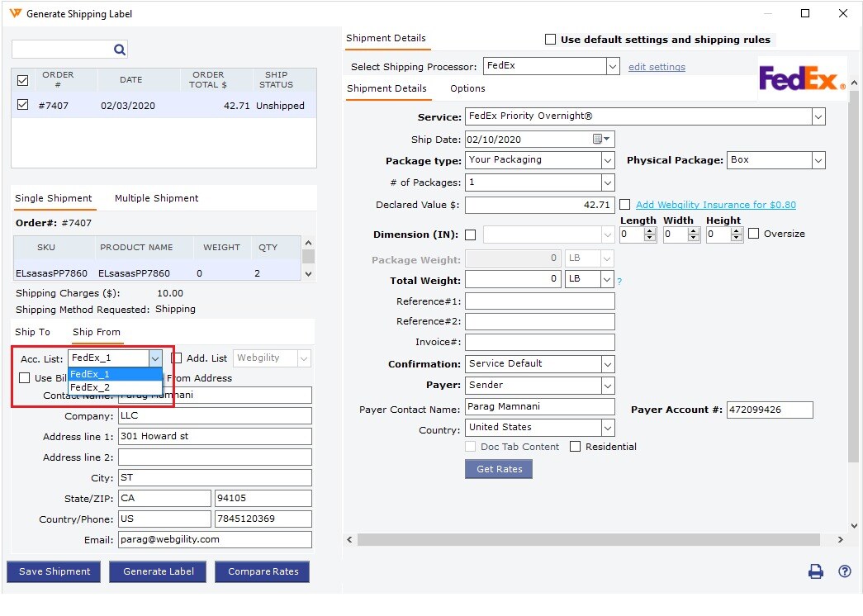The width and height of the screenshot is (863, 616).
Task: Select the Ship From tab
Action: click(x=97, y=332)
